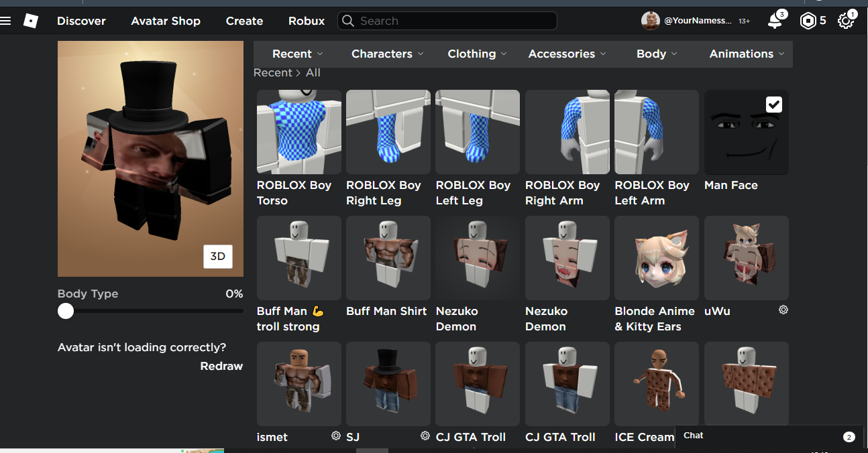The height and width of the screenshot is (453, 868).
Task: Click Recent in the breadcrumb
Action: pos(272,72)
